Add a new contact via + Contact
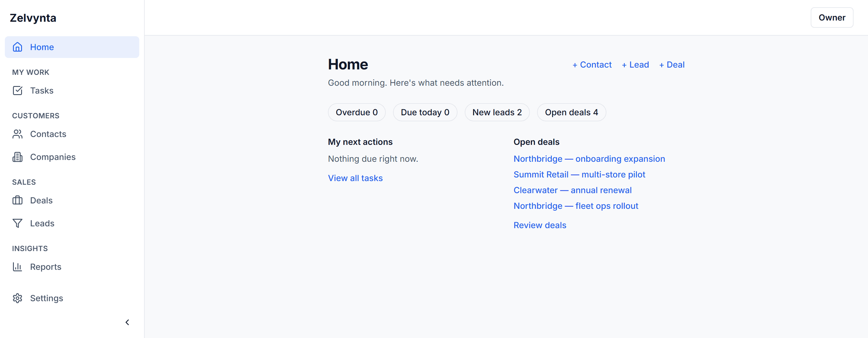This screenshot has height=338, width=868. tap(592, 65)
